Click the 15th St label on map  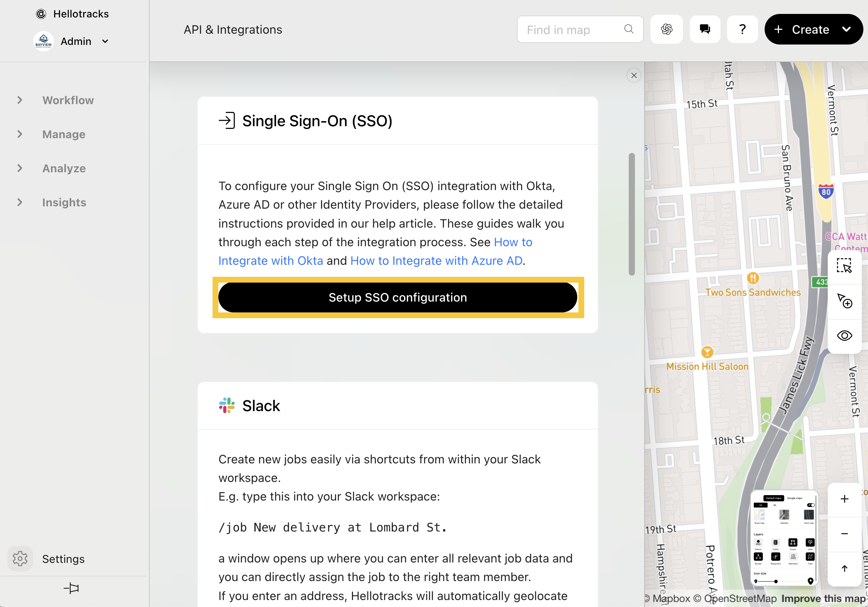[x=702, y=104]
